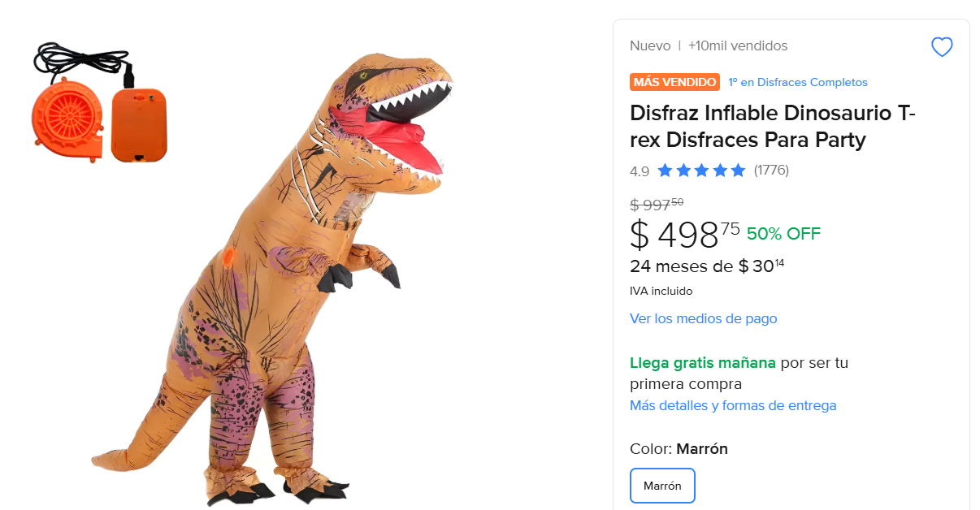Select the middle star of the rating
This screenshot has width=980, height=510.
pyautogui.click(x=700, y=170)
